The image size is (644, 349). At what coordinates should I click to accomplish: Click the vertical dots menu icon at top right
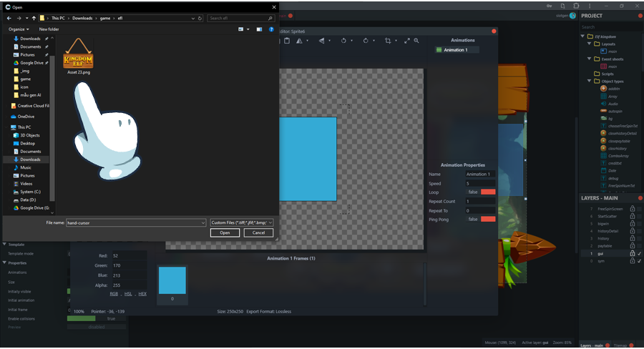pos(590,6)
